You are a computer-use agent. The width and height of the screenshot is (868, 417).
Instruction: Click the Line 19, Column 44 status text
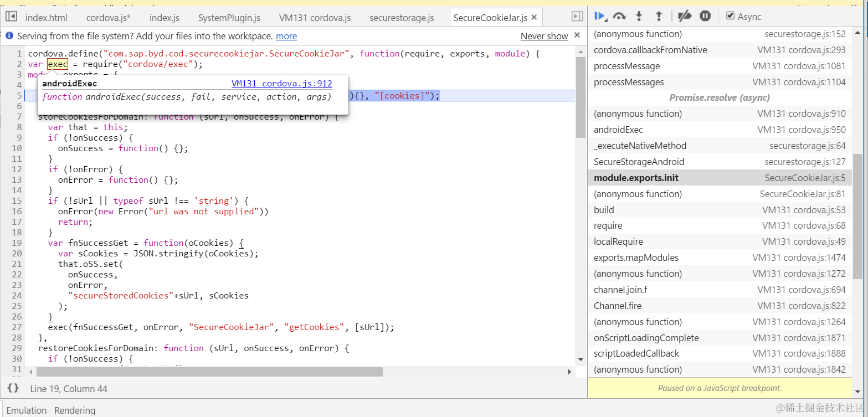click(69, 389)
